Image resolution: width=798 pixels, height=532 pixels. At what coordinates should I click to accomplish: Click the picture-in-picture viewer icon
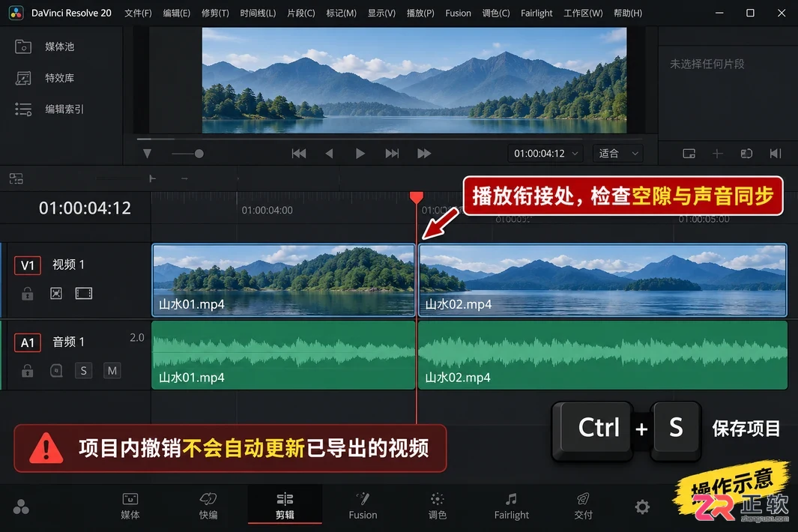(x=689, y=154)
